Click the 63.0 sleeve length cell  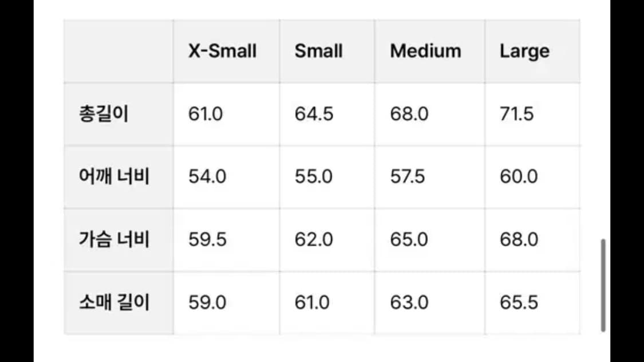click(409, 302)
